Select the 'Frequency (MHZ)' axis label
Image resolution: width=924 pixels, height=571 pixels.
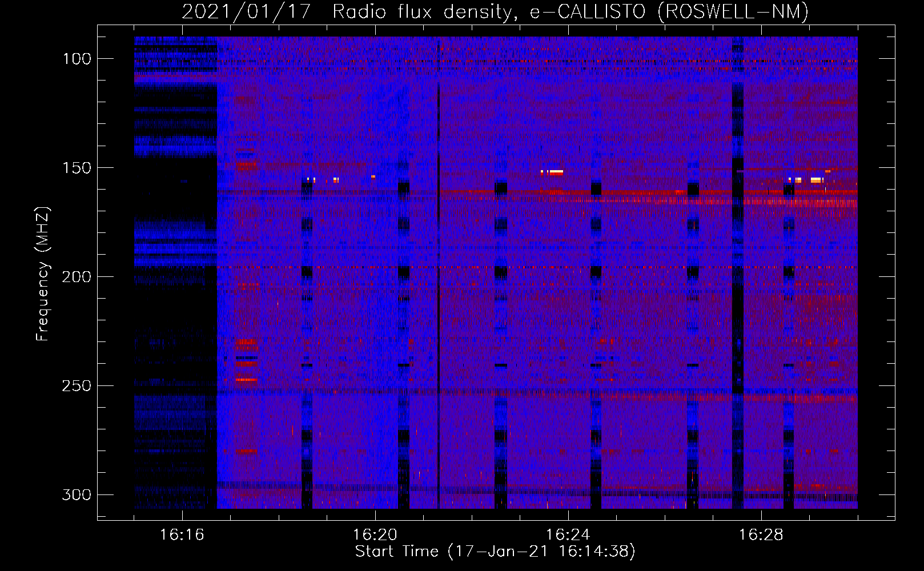(x=43, y=274)
